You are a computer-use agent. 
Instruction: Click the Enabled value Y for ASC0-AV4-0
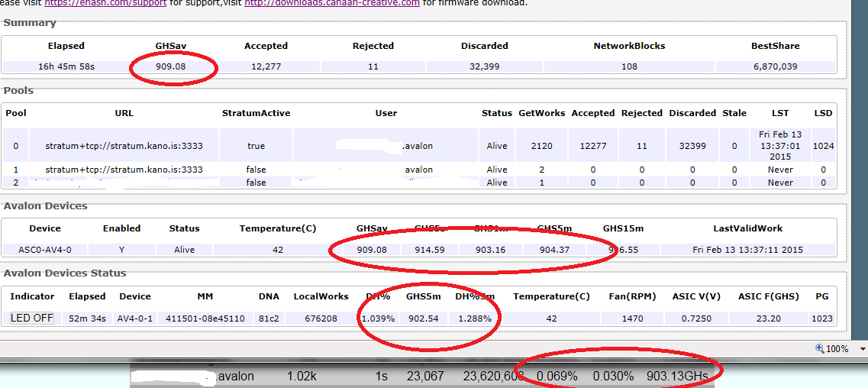pyautogui.click(x=122, y=250)
